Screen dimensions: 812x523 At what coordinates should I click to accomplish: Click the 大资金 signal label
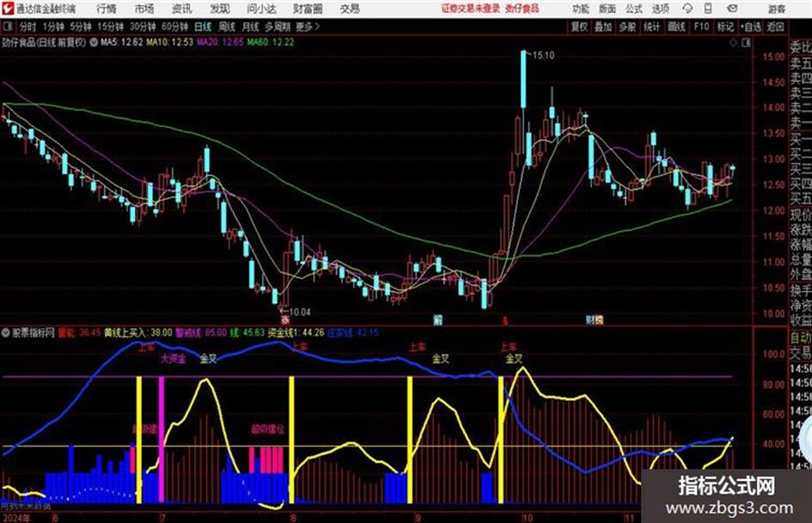point(173,358)
